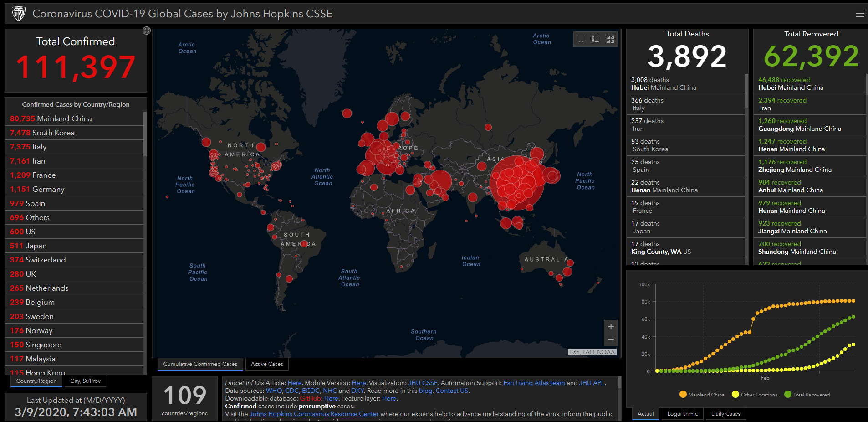Image resolution: width=868 pixels, height=422 pixels.
Task: Show the map legend list icon
Action: click(596, 39)
